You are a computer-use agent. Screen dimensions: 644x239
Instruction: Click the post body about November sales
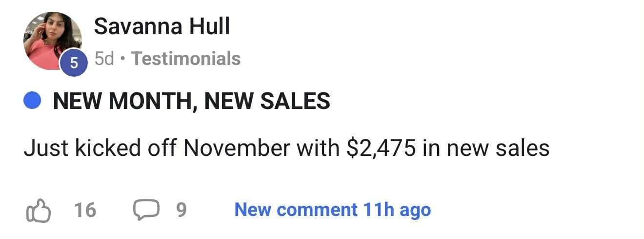286,149
